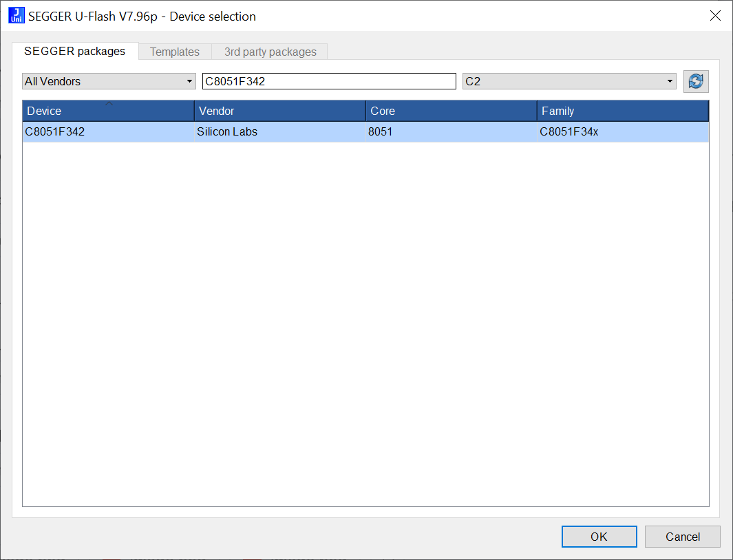This screenshot has width=733, height=560.
Task: Click the Silicon Labs vendor cell
Action: tap(280, 132)
